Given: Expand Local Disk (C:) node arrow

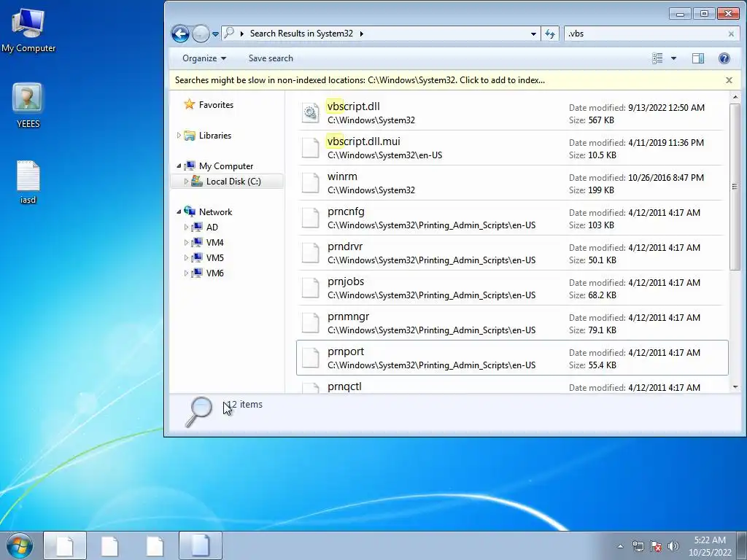Looking at the screenshot, I should point(186,181).
